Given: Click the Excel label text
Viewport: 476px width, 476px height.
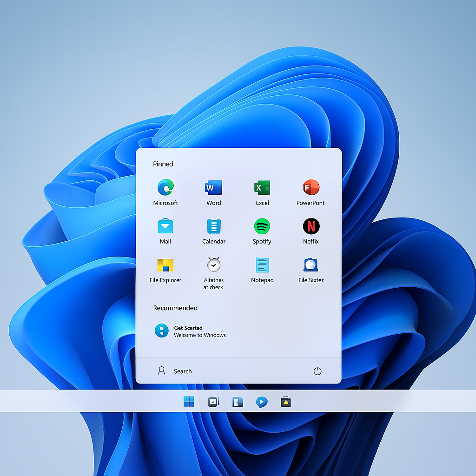Looking at the screenshot, I should coord(262,203).
